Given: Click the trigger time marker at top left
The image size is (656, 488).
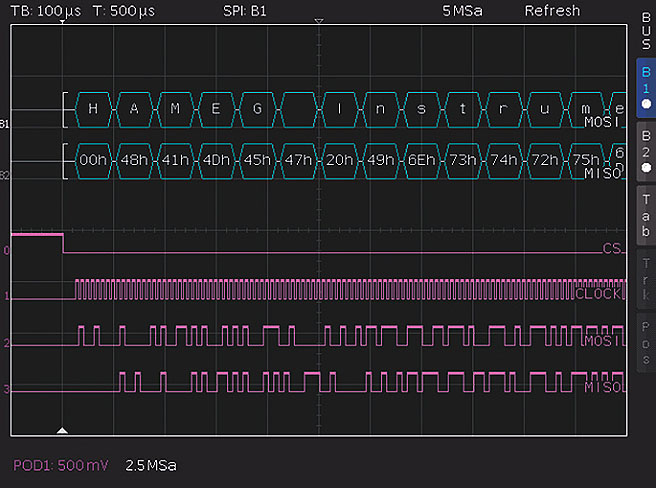Looking at the screenshot, I should [62, 23].
